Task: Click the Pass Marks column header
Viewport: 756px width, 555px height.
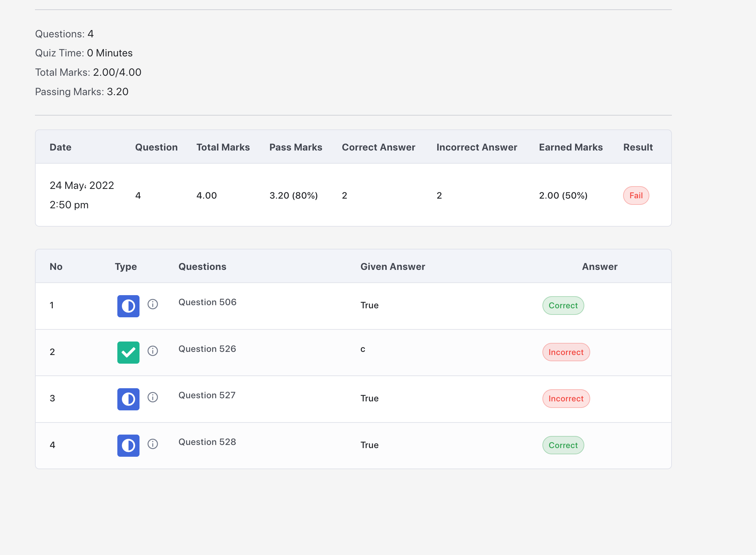Action: (296, 147)
